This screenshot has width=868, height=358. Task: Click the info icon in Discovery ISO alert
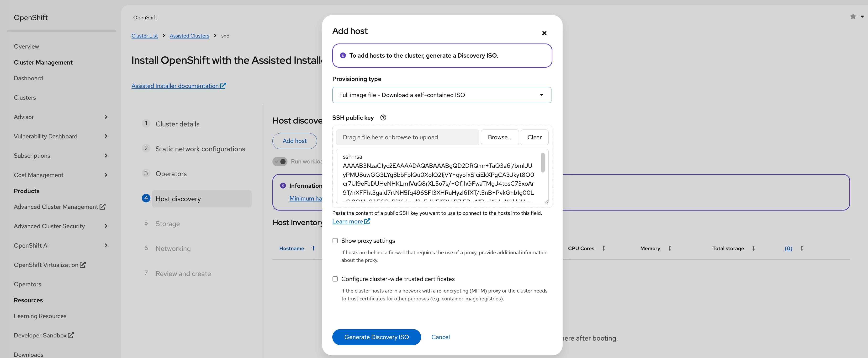[x=343, y=55]
